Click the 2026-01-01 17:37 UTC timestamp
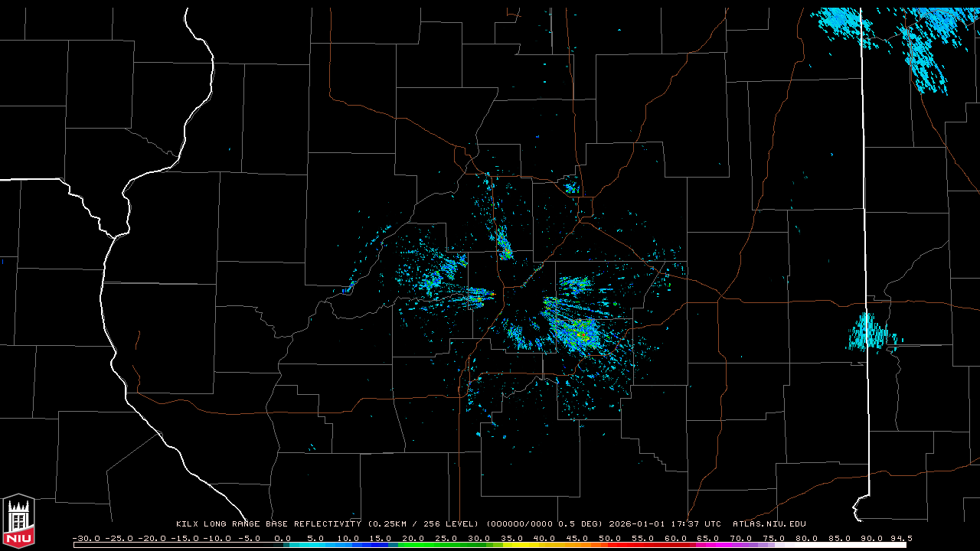 (x=665, y=524)
